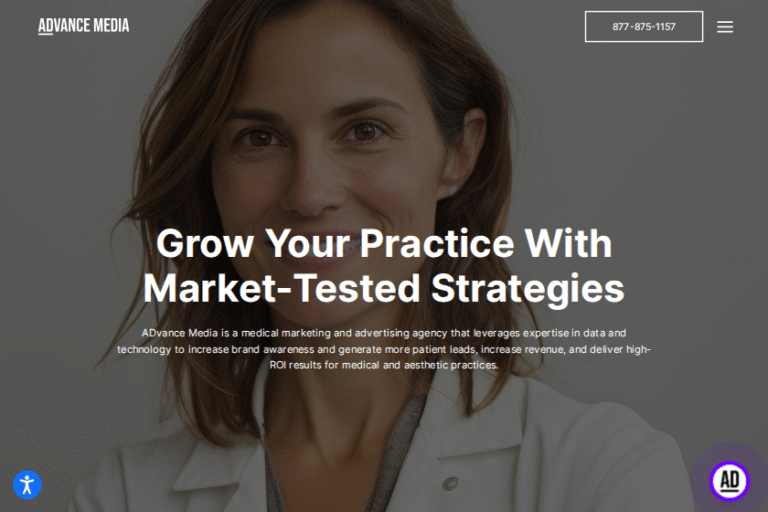
Task: Open the hamburger navigation menu
Action: [725, 26]
